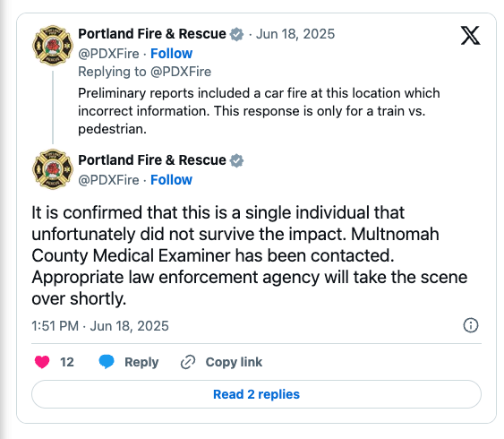Open the Jun 18, 2025 header date

[x=295, y=34]
